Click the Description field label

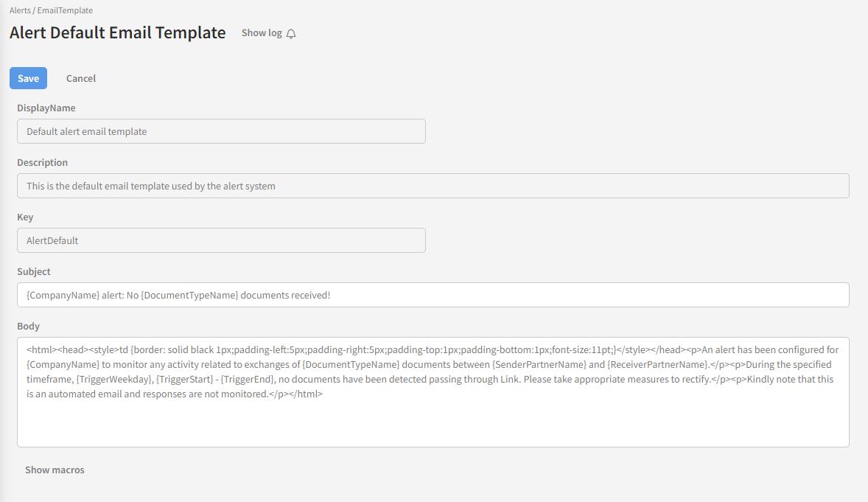click(43, 162)
